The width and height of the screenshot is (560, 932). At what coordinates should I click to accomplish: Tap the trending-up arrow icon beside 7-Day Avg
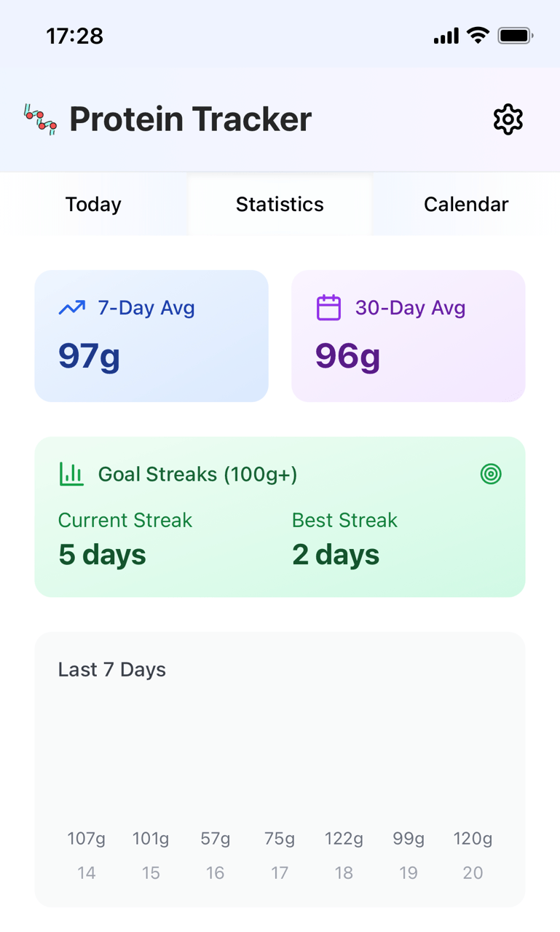pos(72,308)
